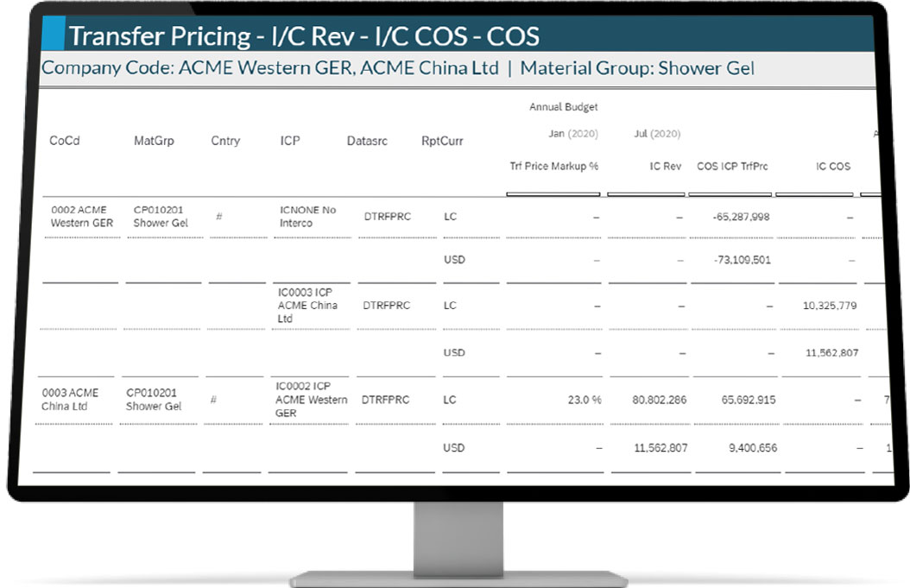Click the 'Company Code: ACME Western GER, ACME China Ltd' filter text

pyautogui.click(x=270, y=68)
